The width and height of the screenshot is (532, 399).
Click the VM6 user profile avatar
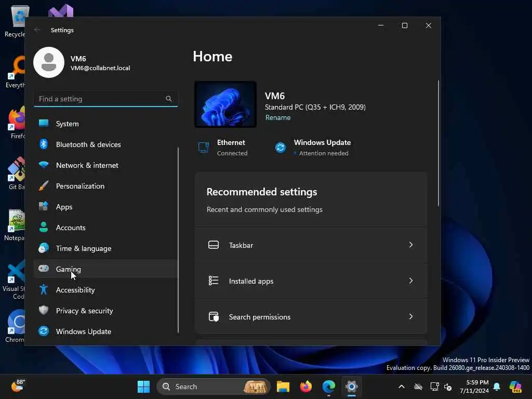click(49, 62)
